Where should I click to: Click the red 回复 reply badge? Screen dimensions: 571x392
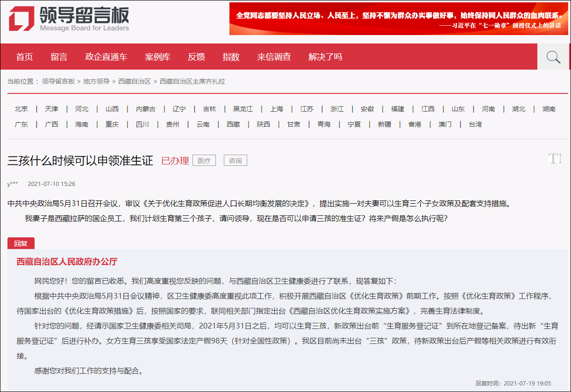(21, 243)
